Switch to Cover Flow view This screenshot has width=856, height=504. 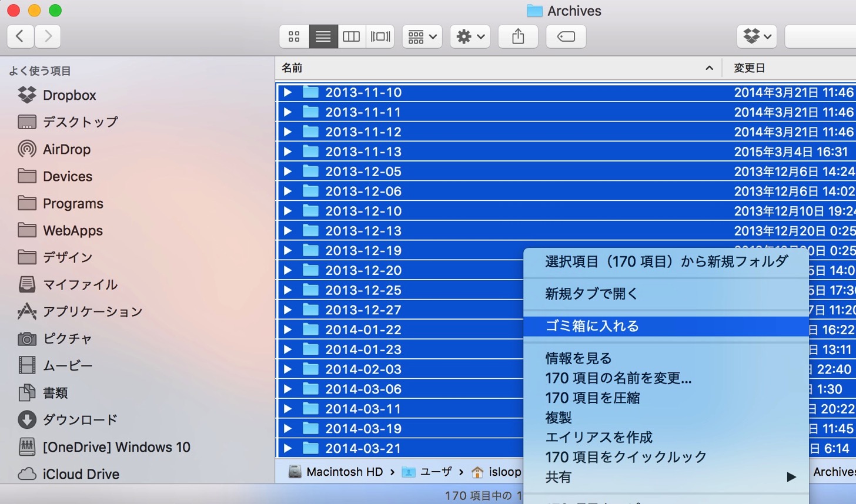pos(380,36)
